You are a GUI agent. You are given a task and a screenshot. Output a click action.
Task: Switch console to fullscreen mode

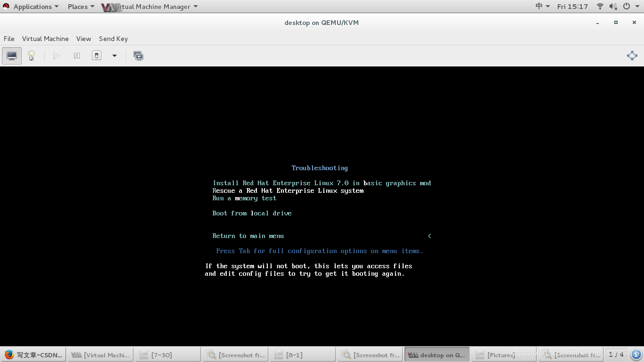pos(632,56)
